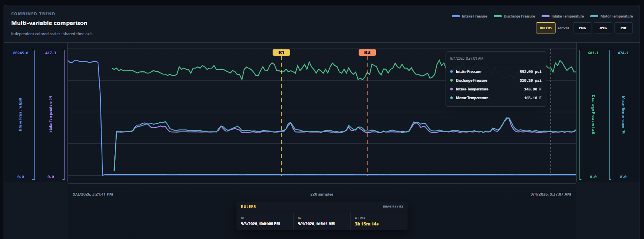The width and height of the screenshot is (644, 239).
Task: Click the Discharge Pressure (psi) axis label
Action: [593, 114]
